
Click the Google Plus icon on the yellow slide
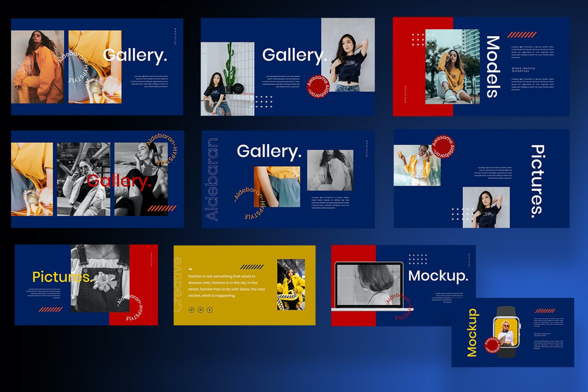(201, 310)
